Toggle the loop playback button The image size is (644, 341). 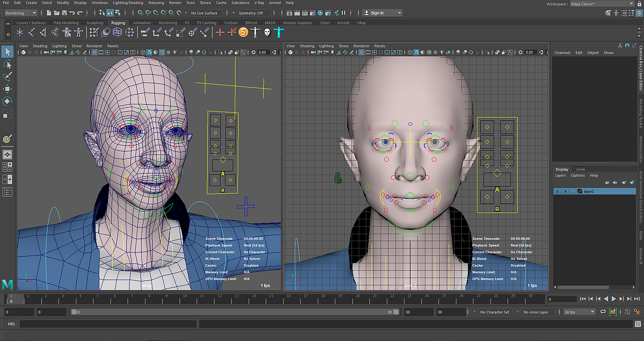pos(603,312)
